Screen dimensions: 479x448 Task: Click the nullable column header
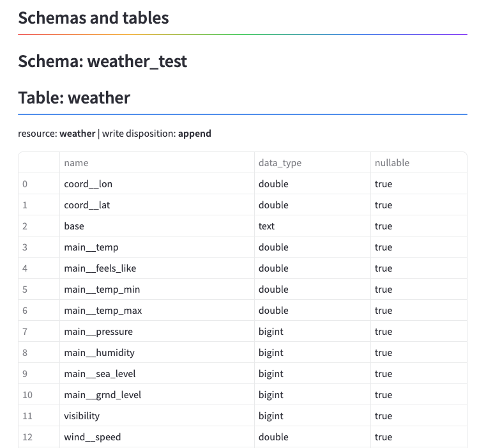pos(419,162)
